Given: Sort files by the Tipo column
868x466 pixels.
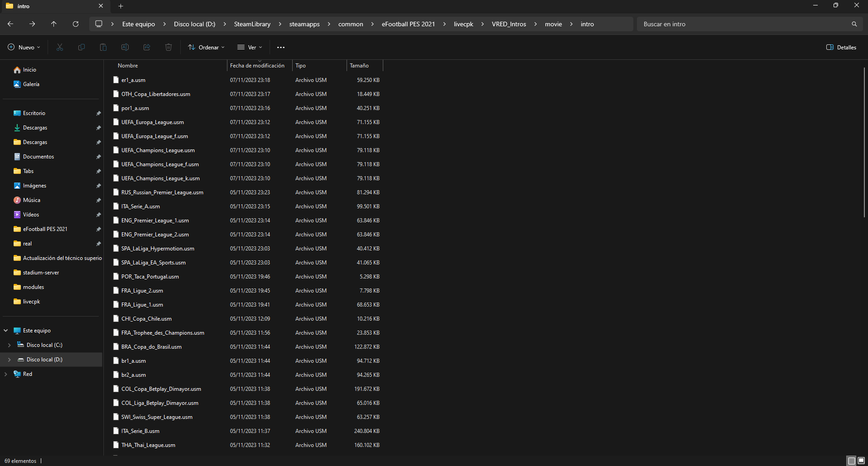Looking at the screenshot, I should [x=319, y=66].
